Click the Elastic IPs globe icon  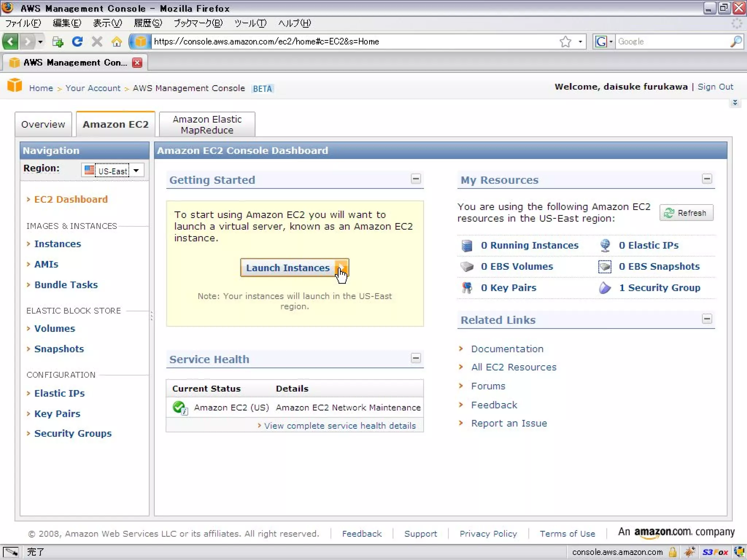(x=605, y=245)
